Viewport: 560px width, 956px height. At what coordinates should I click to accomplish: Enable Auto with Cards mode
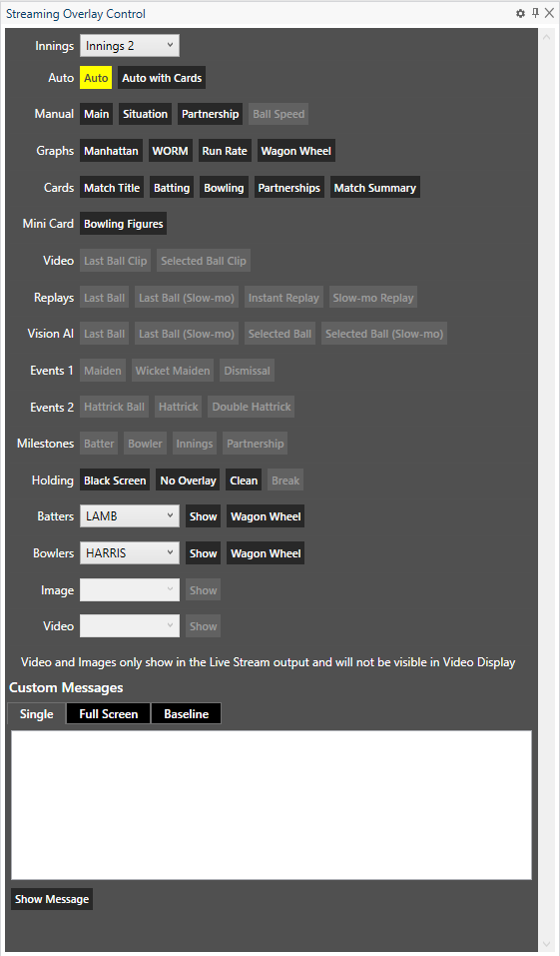click(x=162, y=78)
